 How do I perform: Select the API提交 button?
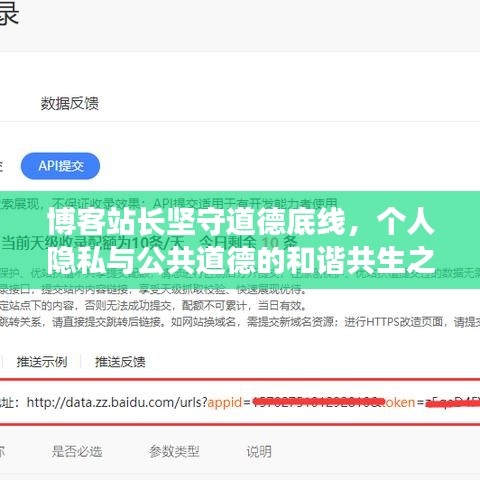click(60, 166)
